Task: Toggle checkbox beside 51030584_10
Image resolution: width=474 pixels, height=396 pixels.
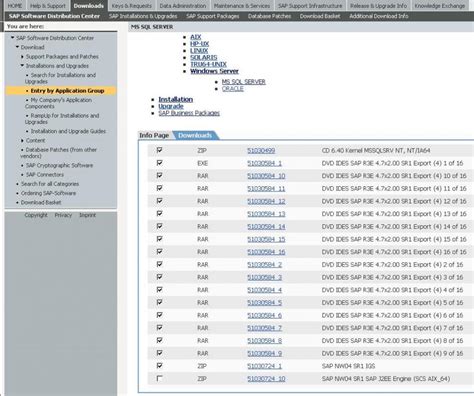Action: coord(160,176)
